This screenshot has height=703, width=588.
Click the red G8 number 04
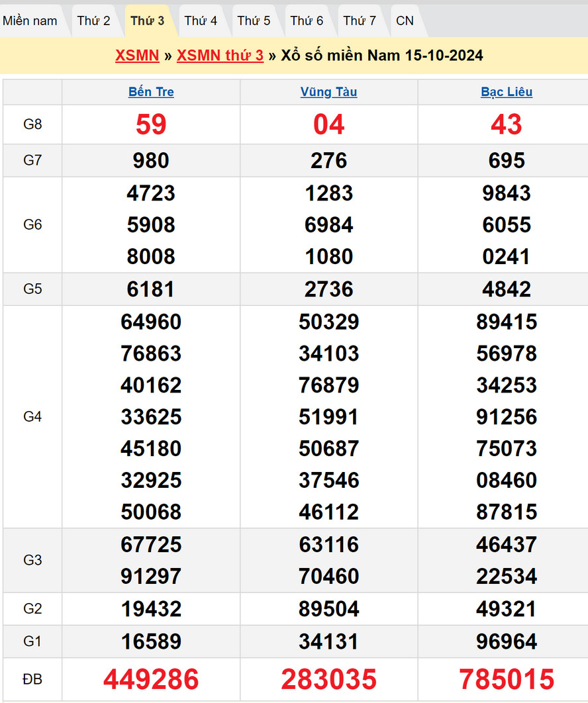click(x=328, y=124)
